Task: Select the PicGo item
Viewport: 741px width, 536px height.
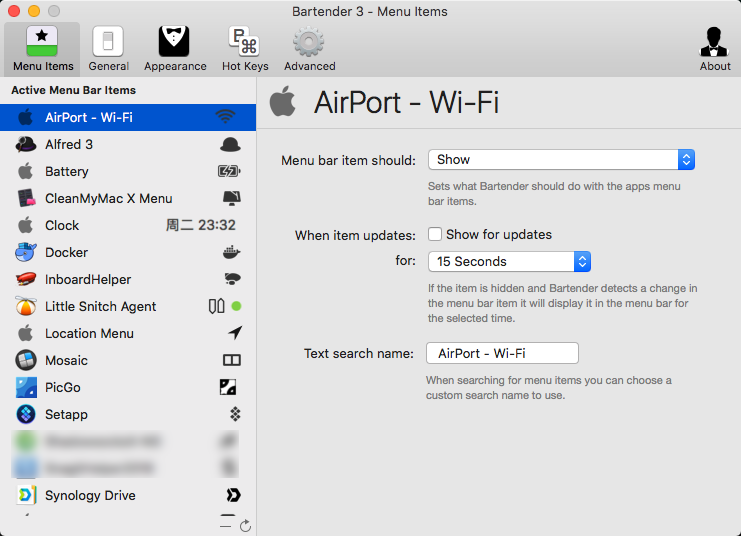Action: (128, 387)
